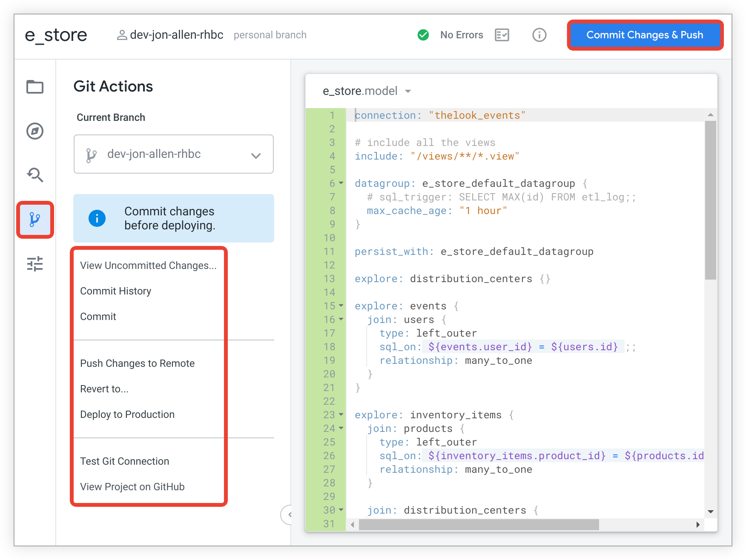The height and width of the screenshot is (560, 746).
Task: Open project settings from the sidebar
Action: click(35, 264)
